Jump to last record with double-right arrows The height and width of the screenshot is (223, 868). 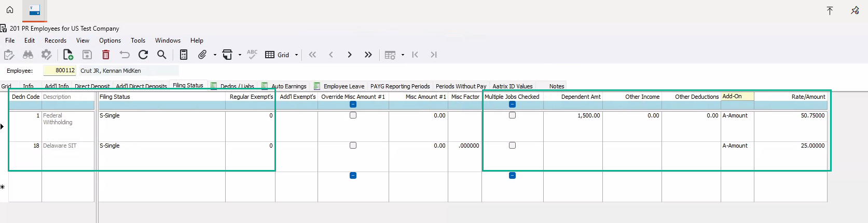click(368, 55)
